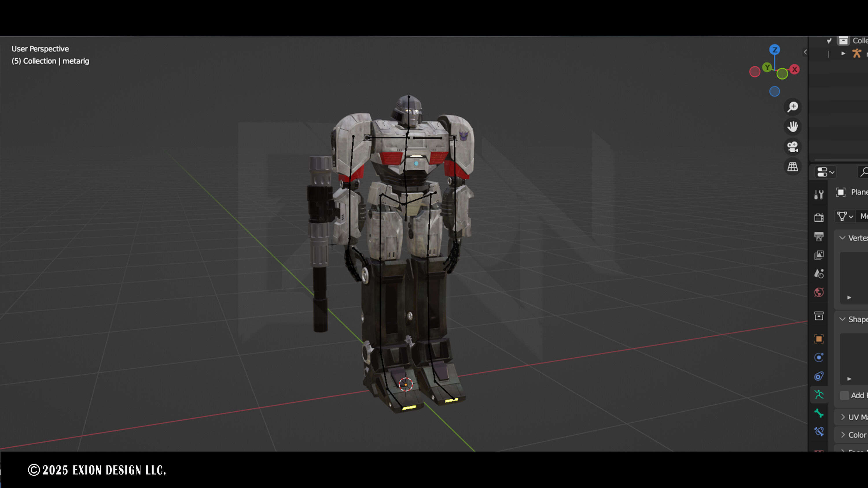Open the Output properties tab
This screenshot has width=868, height=488.
(x=819, y=236)
